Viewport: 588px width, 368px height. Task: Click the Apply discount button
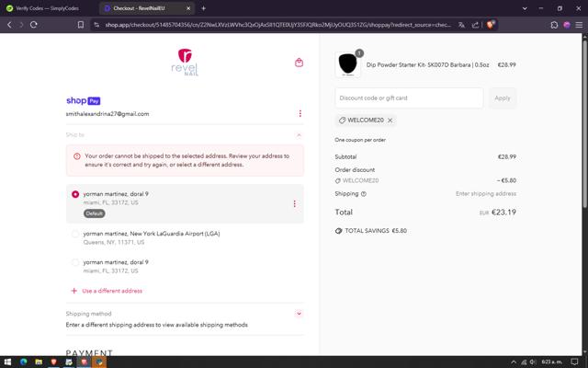click(503, 98)
